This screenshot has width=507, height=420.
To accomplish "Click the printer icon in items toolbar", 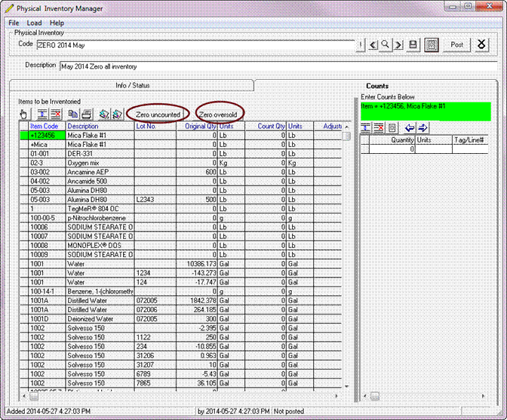I will pos(86,115).
